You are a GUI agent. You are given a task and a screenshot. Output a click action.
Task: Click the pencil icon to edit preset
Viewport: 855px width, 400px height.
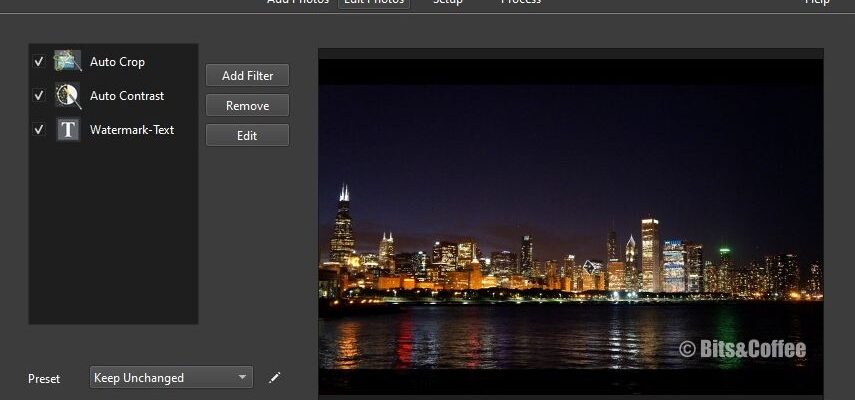tap(275, 377)
